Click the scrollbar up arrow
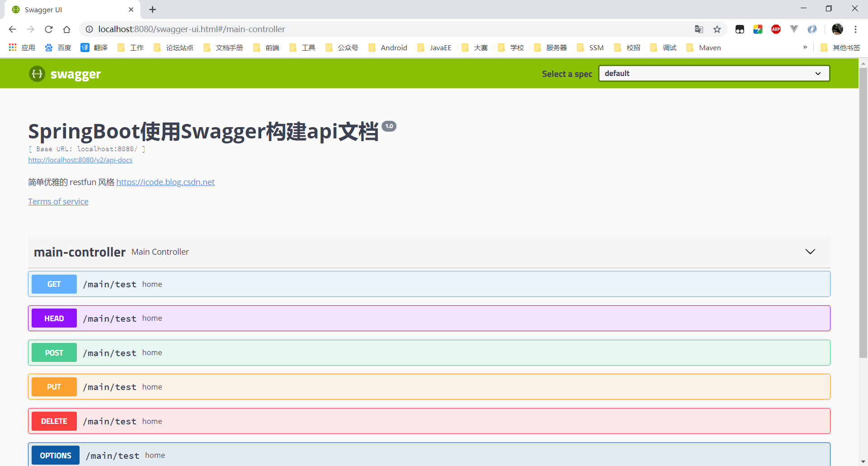This screenshot has height=466, width=868. tap(863, 63)
